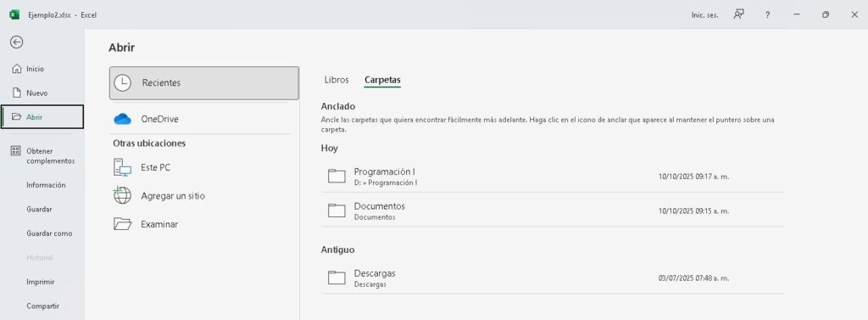Click the date 10/10/2025 09:17 a. m.
This screenshot has height=320, width=868.
pos(693,177)
